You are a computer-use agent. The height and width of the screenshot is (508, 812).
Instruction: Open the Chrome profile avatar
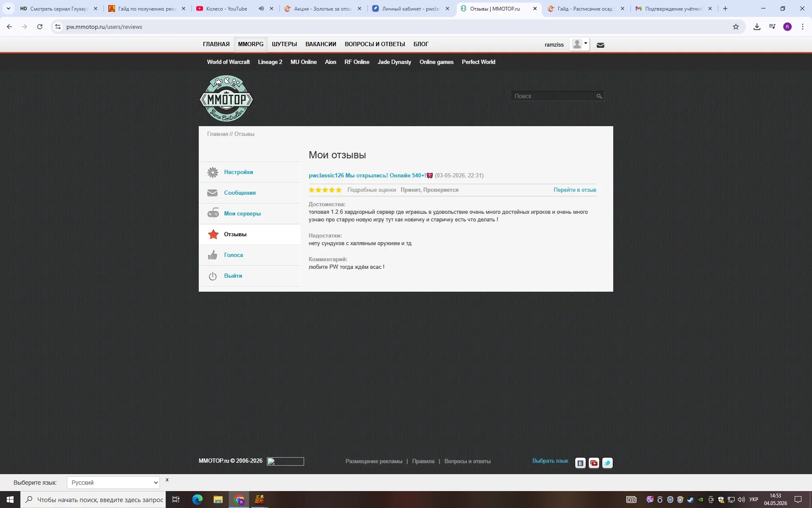(x=787, y=27)
